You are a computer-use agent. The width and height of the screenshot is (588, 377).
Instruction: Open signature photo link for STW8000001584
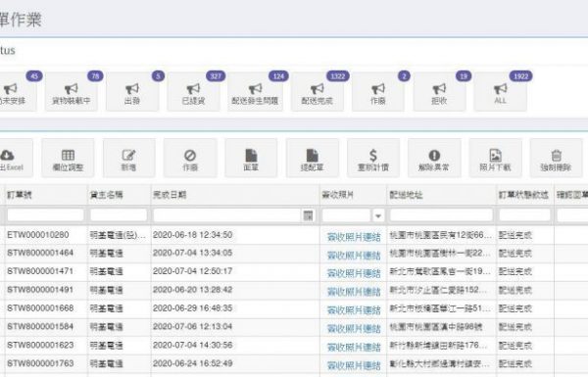(354, 329)
